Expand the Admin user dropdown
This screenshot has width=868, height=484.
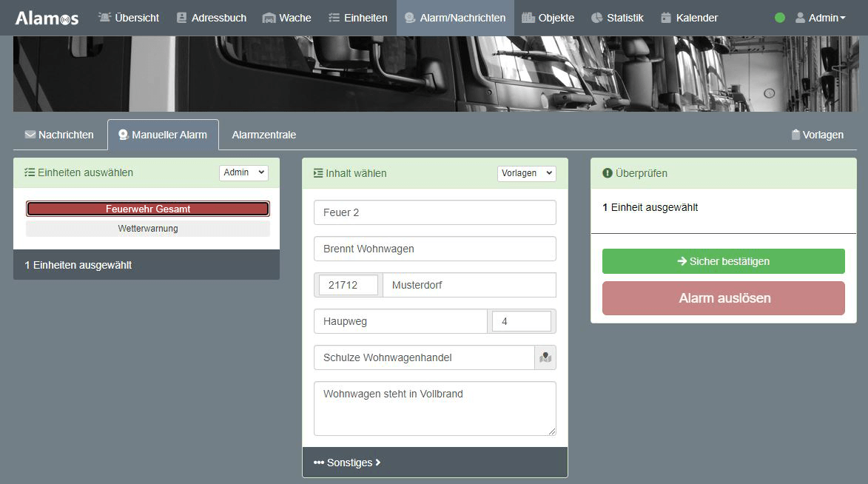[821, 18]
